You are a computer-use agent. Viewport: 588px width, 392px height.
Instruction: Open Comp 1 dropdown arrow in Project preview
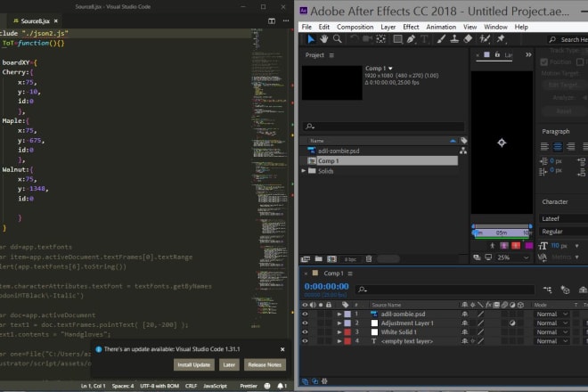click(390, 69)
